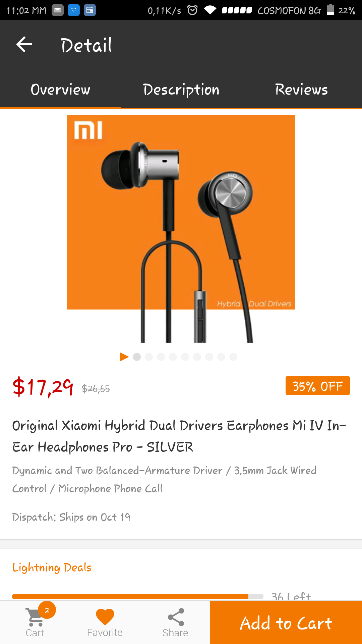
Task: Tap the Add to Cart button
Action: coord(286,623)
